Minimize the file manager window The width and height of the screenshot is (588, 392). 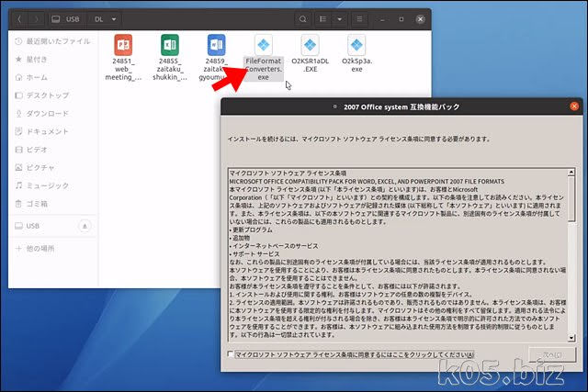tap(382, 19)
